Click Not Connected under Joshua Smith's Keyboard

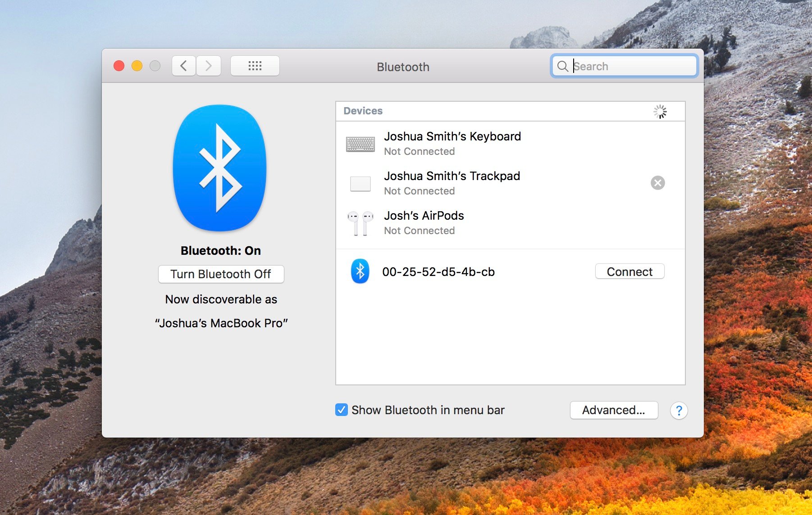tap(420, 151)
